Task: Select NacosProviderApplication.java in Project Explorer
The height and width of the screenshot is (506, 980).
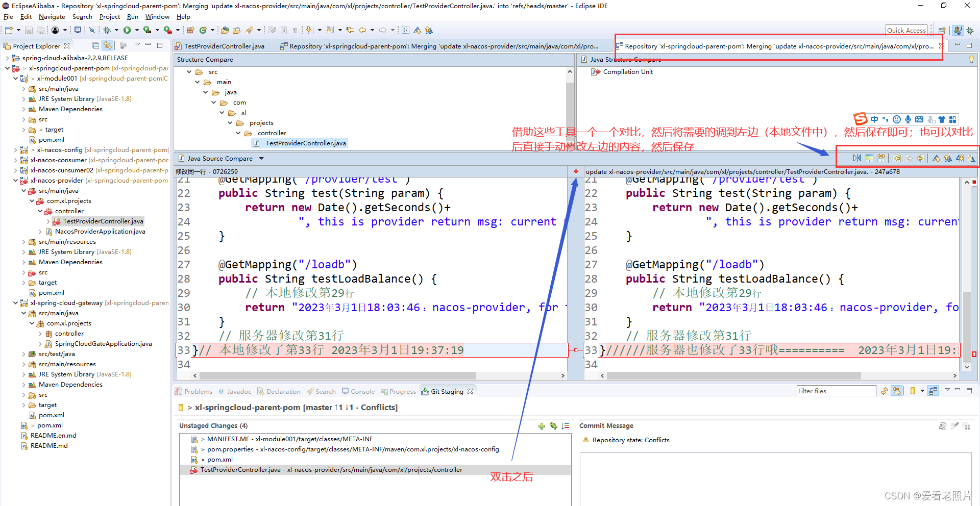Action: point(100,232)
